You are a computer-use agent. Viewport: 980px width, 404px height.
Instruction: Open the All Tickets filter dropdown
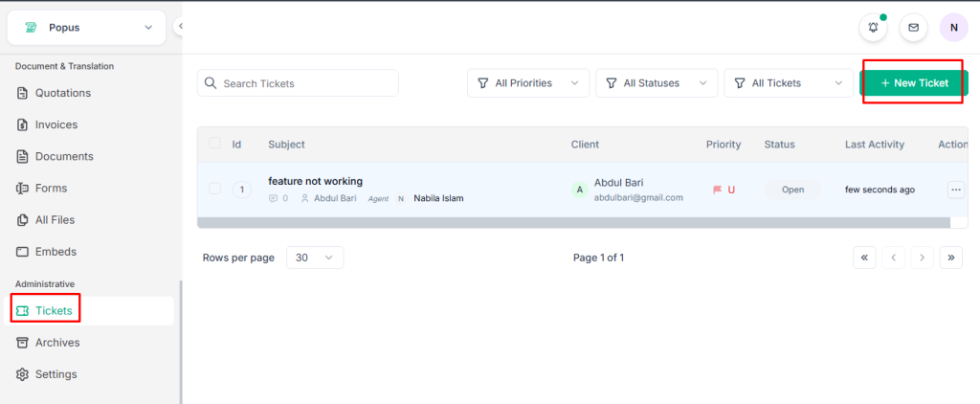tap(788, 83)
